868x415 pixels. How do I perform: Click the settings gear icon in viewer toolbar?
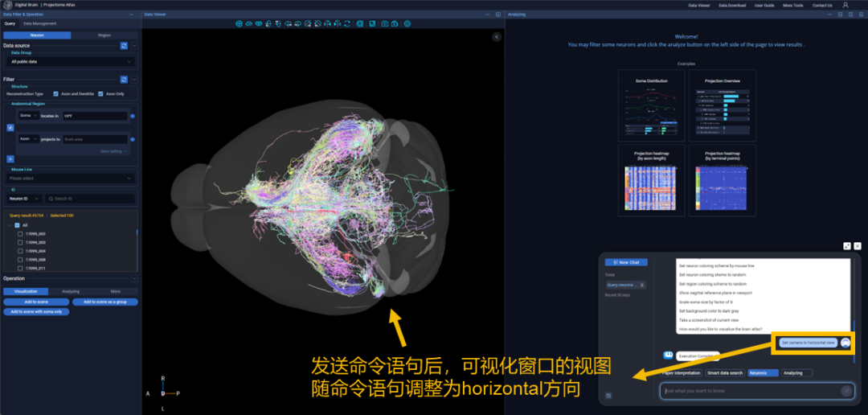(x=407, y=24)
